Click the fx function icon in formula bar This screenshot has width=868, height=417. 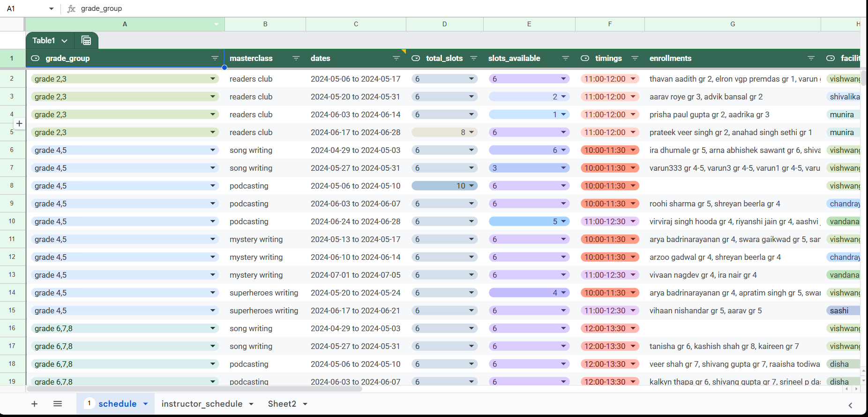coord(71,8)
